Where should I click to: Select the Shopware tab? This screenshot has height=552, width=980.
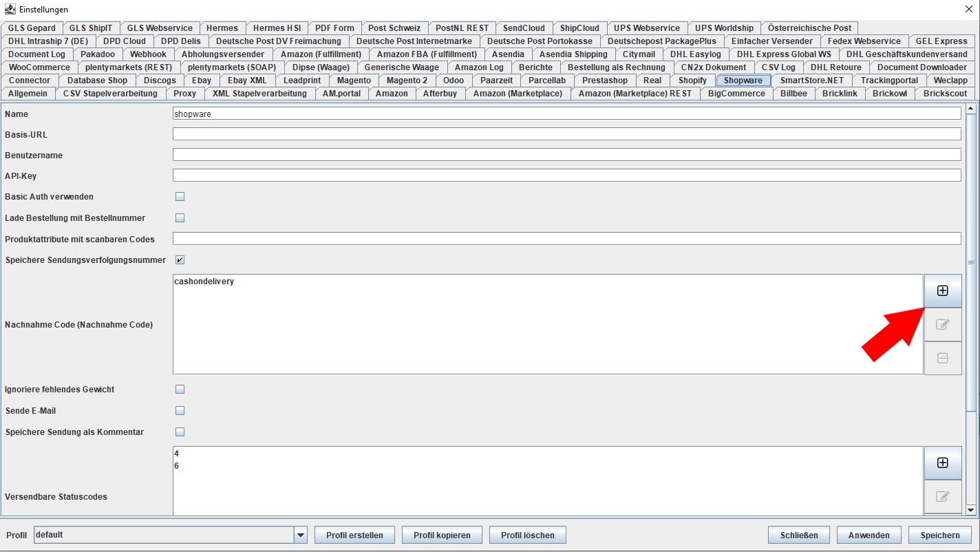point(743,81)
